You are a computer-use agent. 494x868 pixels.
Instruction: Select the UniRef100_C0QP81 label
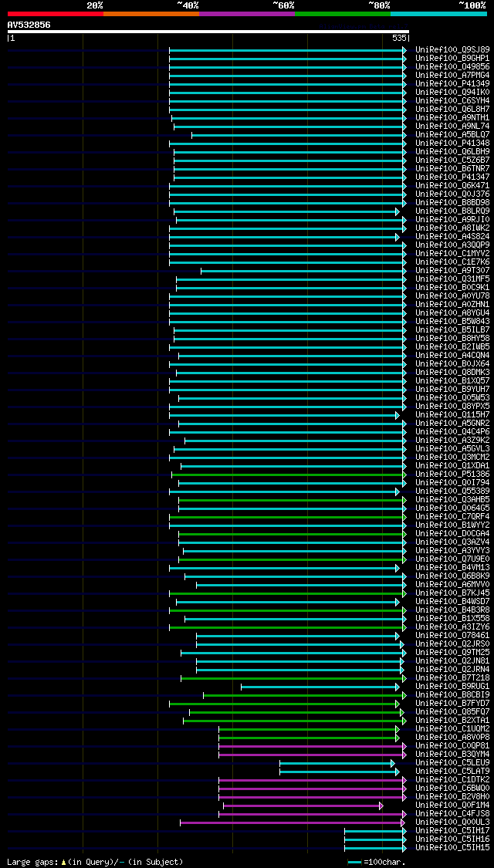[x=452, y=746]
